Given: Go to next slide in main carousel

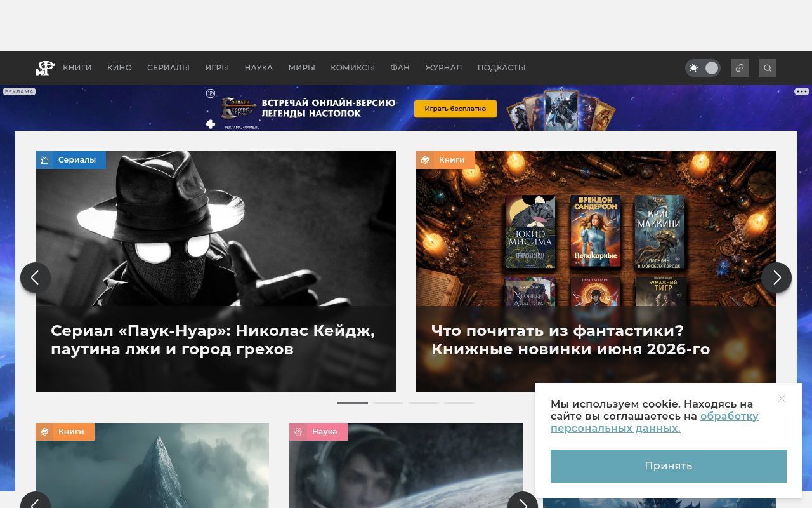Looking at the screenshot, I should tap(776, 277).
